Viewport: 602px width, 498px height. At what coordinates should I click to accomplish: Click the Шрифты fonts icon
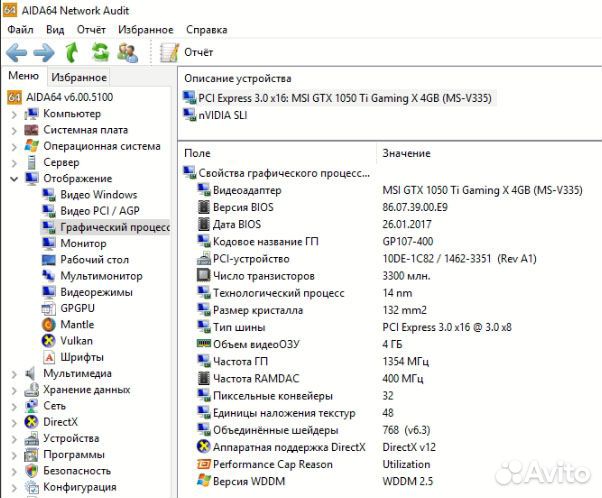49,357
